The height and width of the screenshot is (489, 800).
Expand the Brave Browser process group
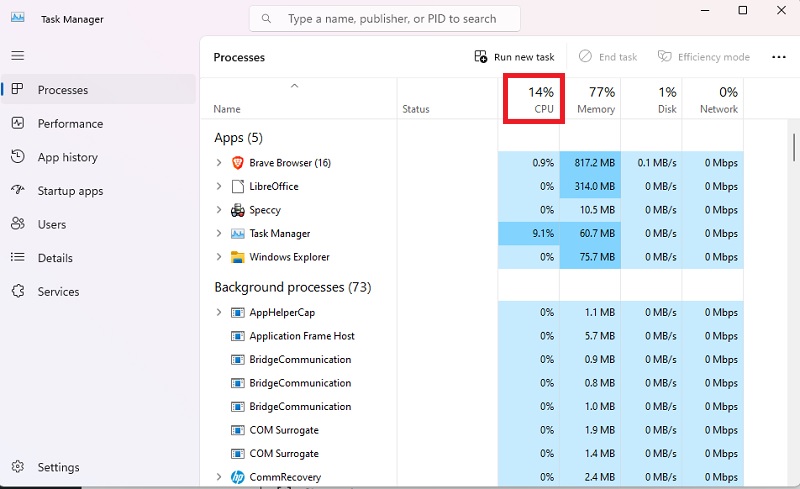pyautogui.click(x=219, y=163)
